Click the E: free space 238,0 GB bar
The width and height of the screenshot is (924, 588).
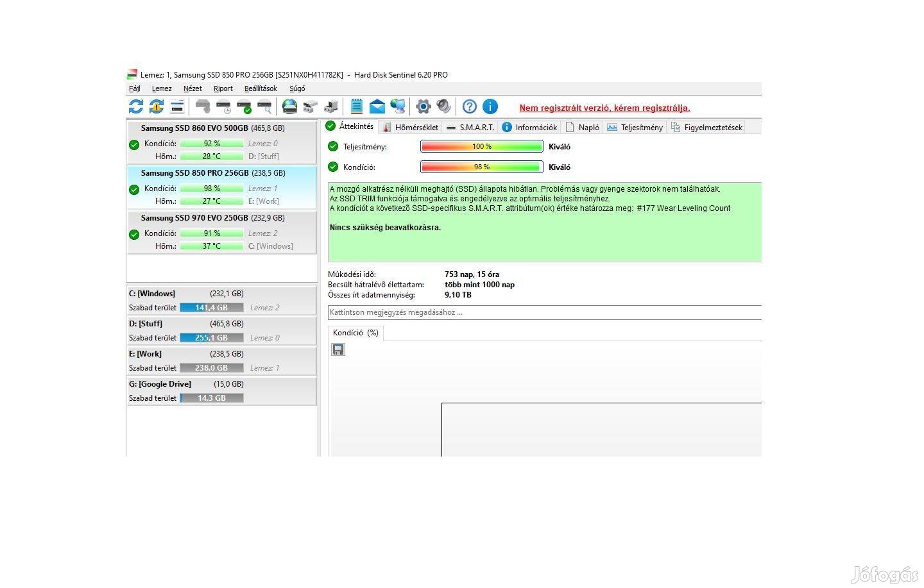coord(212,368)
